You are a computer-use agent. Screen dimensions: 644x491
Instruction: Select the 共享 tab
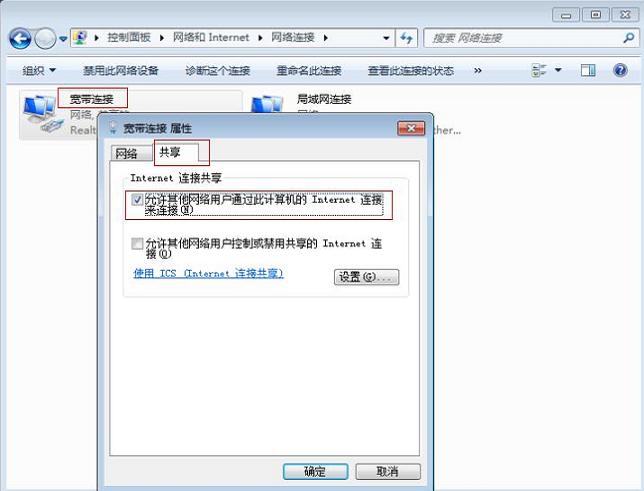click(170, 153)
